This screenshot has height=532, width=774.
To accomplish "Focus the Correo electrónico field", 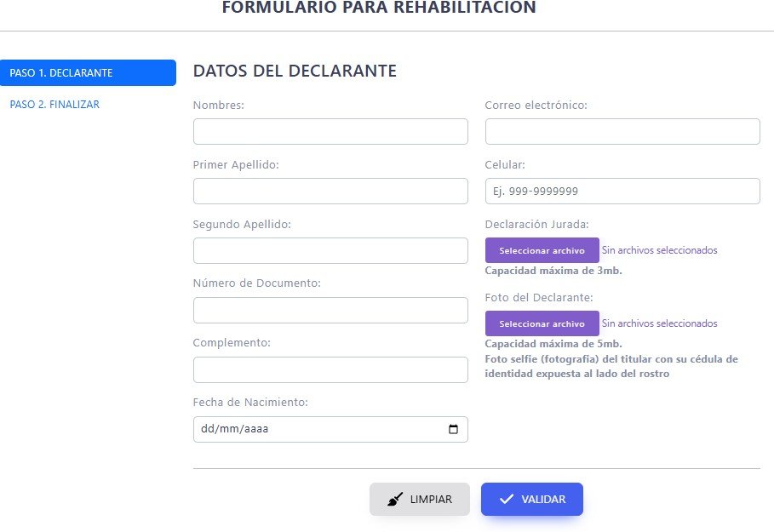I will 622,132.
